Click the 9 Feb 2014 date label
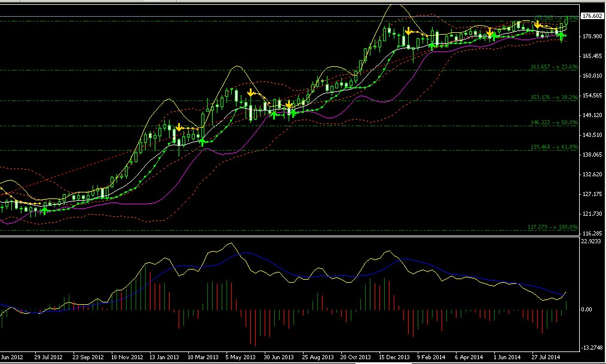Viewport: 606px width, 364px height. click(431, 357)
